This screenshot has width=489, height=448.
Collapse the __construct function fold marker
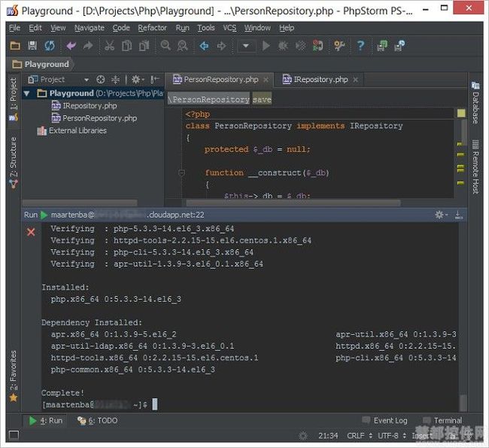coord(181,172)
